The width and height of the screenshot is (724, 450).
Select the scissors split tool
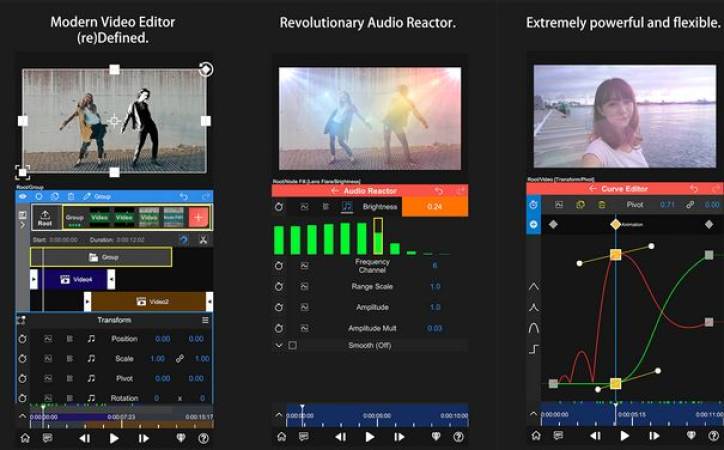click(x=202, y=240)
